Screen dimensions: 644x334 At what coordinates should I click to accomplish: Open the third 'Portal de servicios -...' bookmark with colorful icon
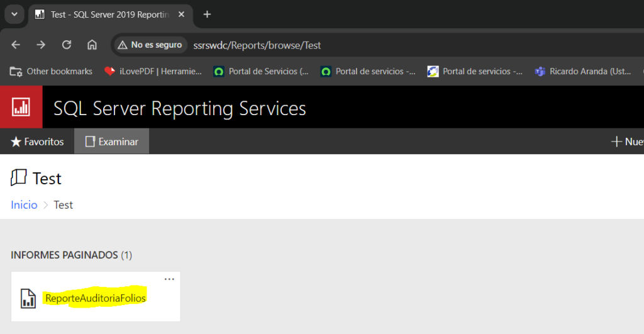475,72
